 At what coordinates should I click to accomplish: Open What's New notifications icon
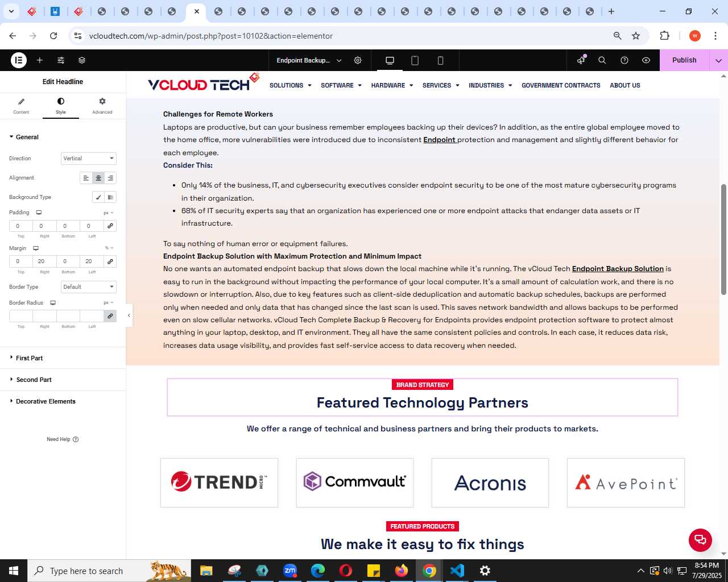581,60
